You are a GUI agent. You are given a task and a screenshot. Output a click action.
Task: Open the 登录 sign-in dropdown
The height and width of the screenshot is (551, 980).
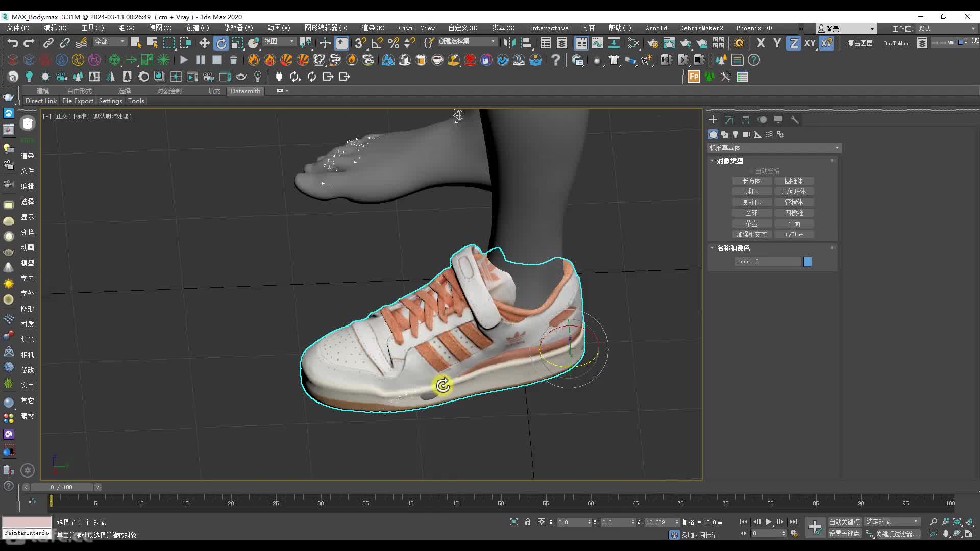(x=846, y=29)
